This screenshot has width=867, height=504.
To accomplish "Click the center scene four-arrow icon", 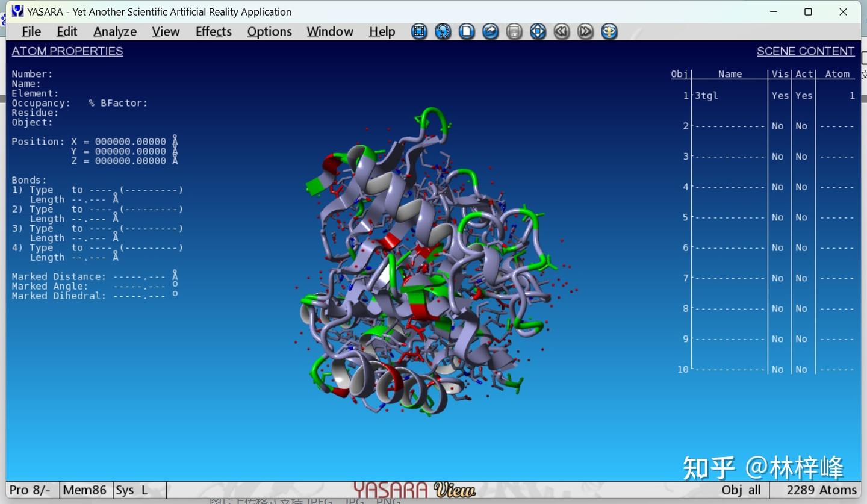I will coord(538,31).
